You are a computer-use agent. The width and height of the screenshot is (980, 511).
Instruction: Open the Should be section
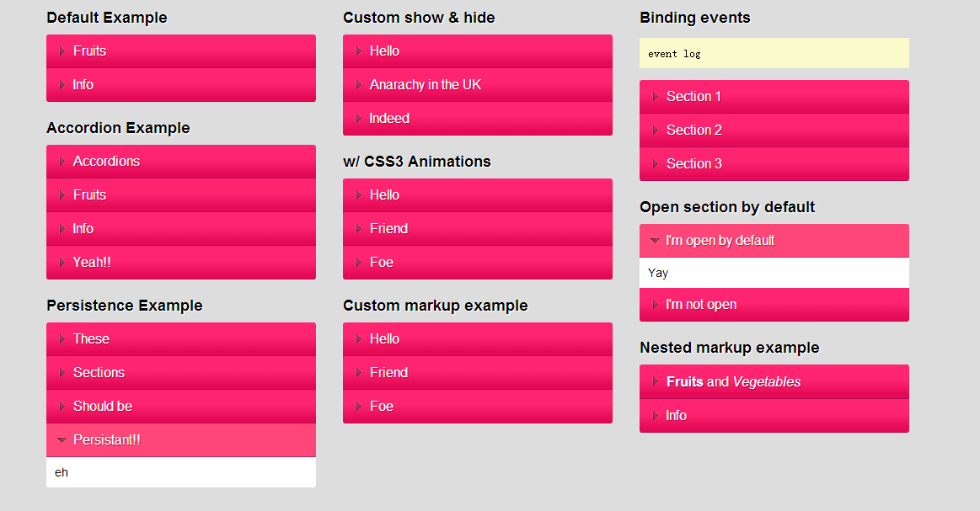tap(181, 407)
